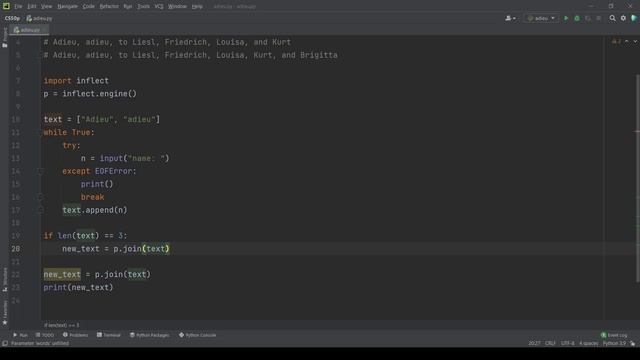640x360 pixels.
Task: Click the CS50p project breadcrumb
Action: [x=12, y=18]
